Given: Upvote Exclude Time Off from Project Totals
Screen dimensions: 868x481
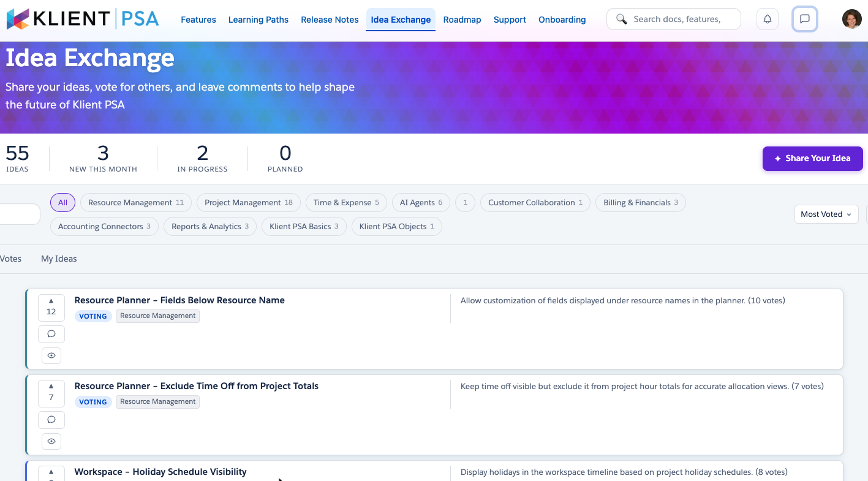Looking at the screenshot, I should 51,393.
